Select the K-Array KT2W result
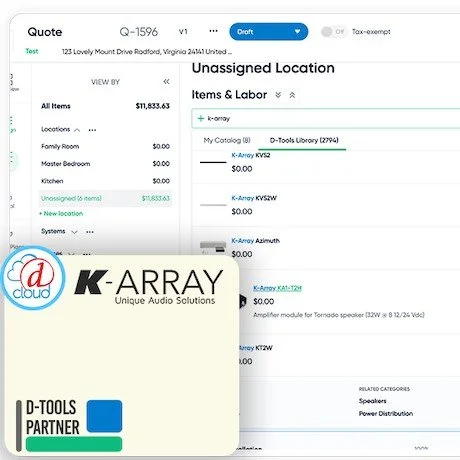Viewport: 460px width, 460px height. tap(256, 348)
